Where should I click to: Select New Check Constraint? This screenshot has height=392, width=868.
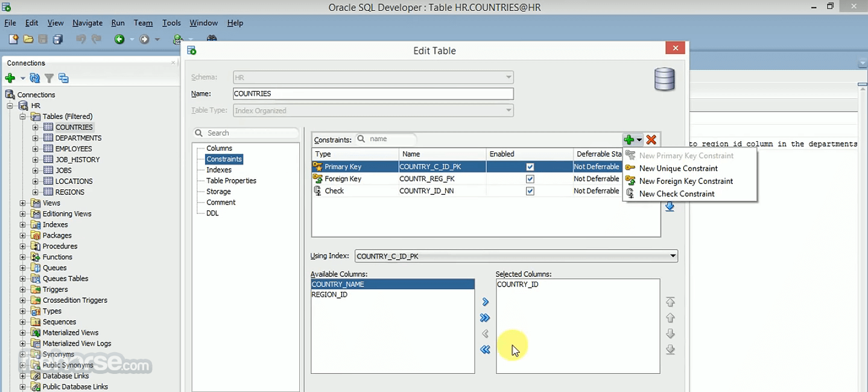(677, 194)
